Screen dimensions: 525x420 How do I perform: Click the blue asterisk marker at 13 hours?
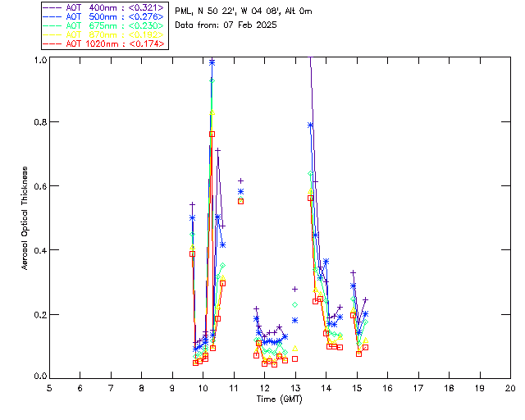pyautogui.click(x=295, y=321)
